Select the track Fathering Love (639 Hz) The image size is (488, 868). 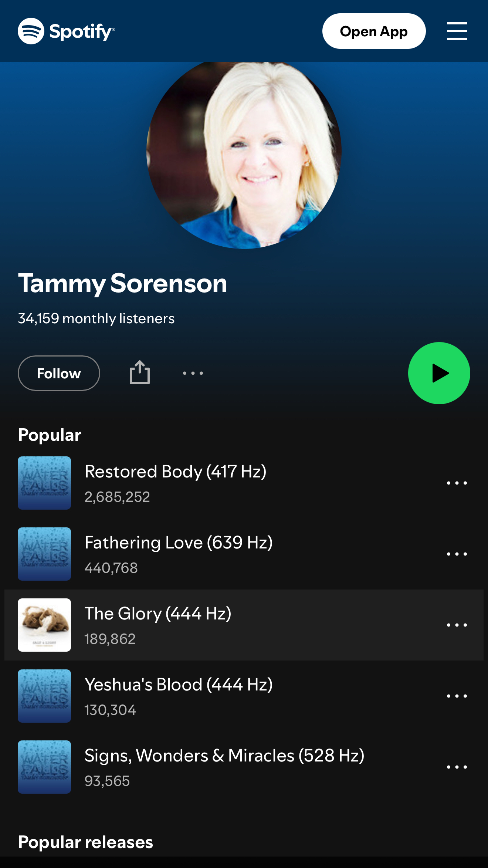pos(244,554)
